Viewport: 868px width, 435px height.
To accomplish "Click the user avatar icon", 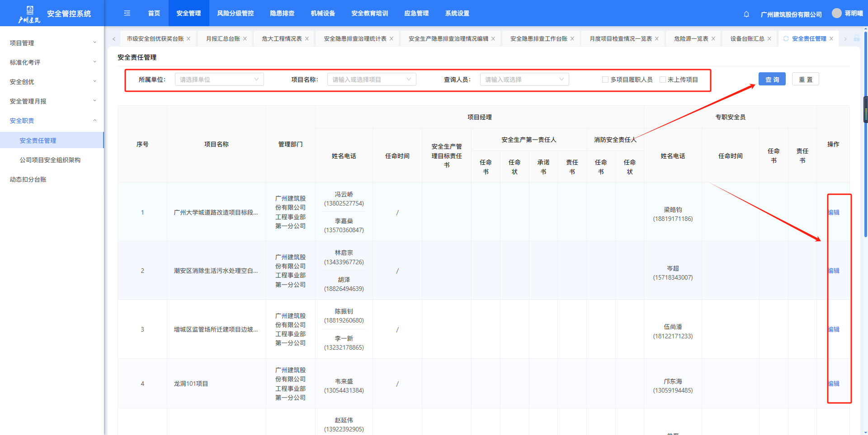I will tap(837, 13).
